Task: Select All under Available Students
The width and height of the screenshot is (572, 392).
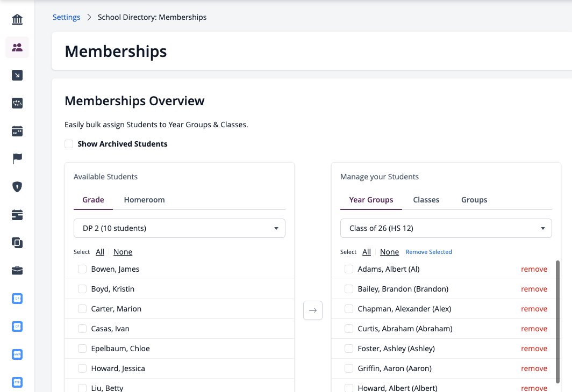Action: click(x=100, y=252)
